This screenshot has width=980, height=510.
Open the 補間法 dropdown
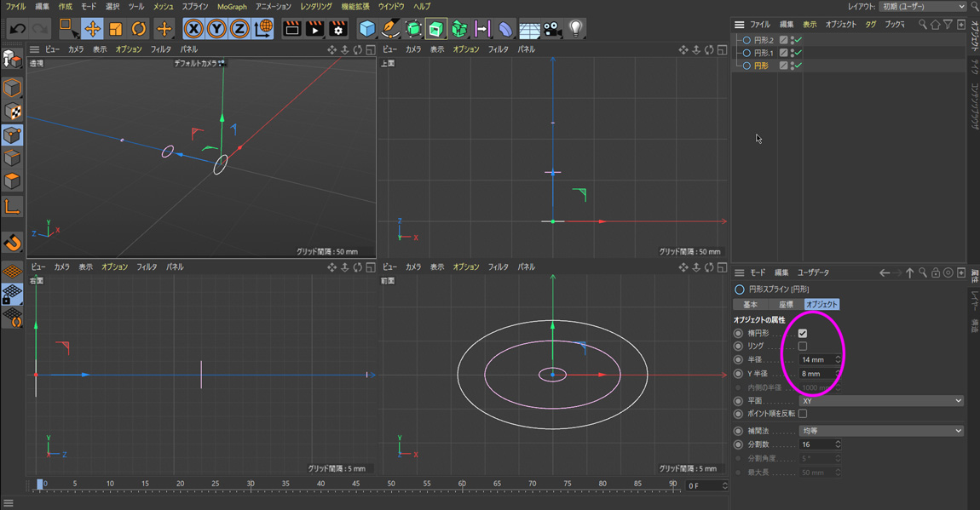880,431
